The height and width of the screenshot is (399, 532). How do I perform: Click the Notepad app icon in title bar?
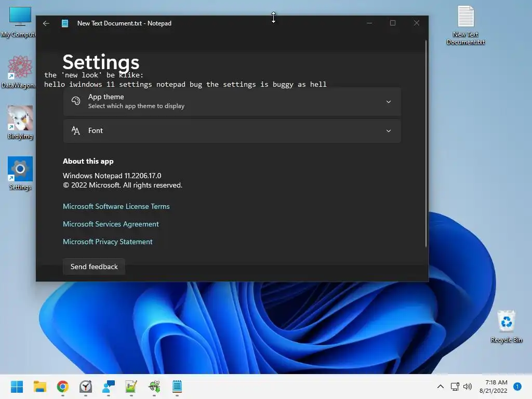pyautogui.click(x=65, y=23)
